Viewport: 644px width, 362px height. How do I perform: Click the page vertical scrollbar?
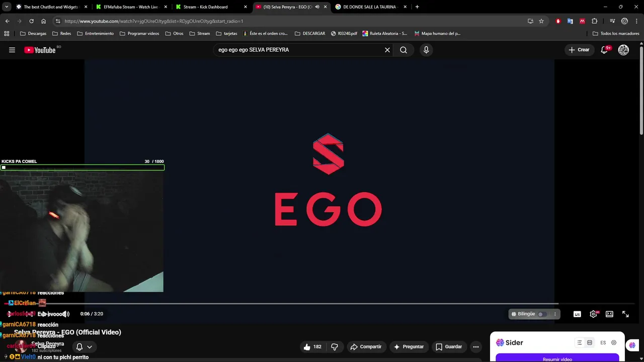point(641,90)
